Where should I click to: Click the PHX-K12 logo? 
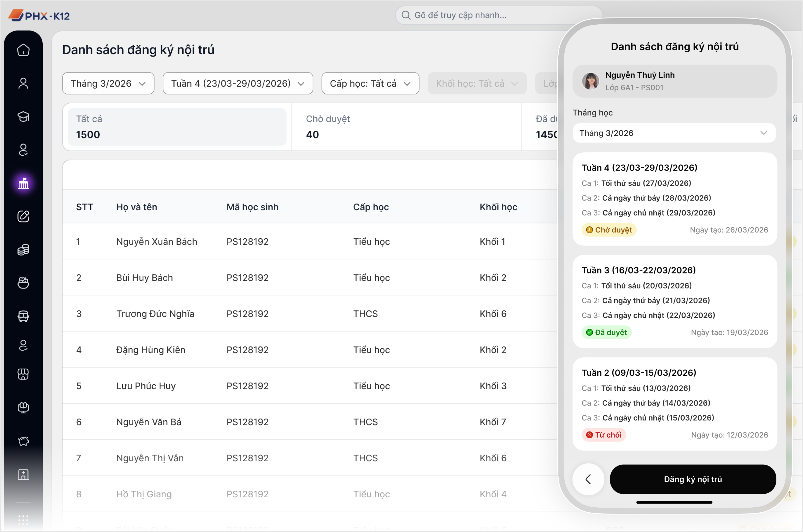tap(39, 16)
